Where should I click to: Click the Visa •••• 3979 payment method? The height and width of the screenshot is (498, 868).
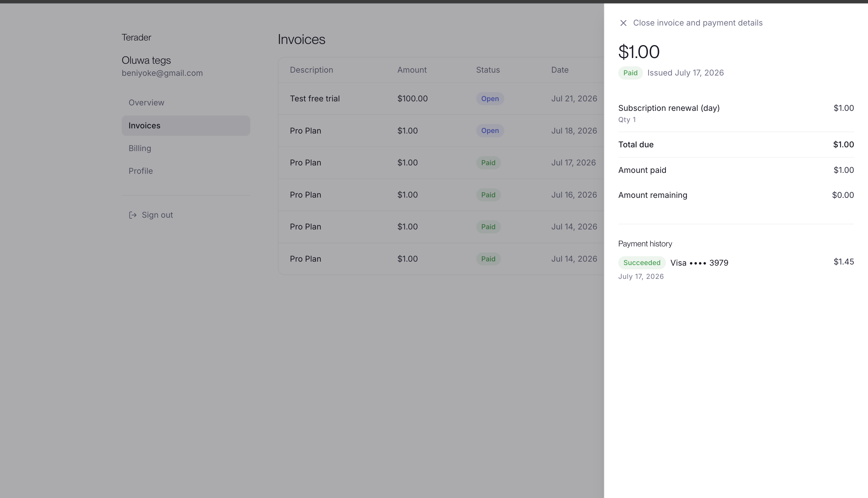pyautogui.click(x=699, y=263)
